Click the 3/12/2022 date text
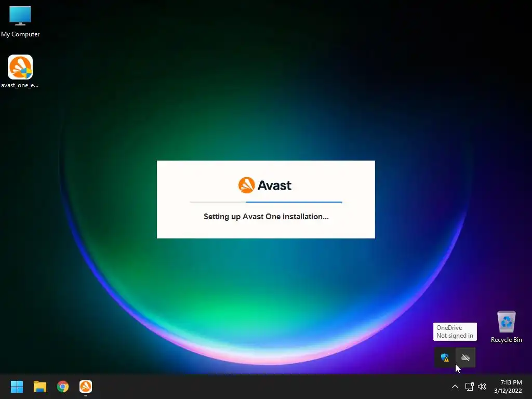Image resolution: width=532 pixels, height=399 pixels. [508, 391]
